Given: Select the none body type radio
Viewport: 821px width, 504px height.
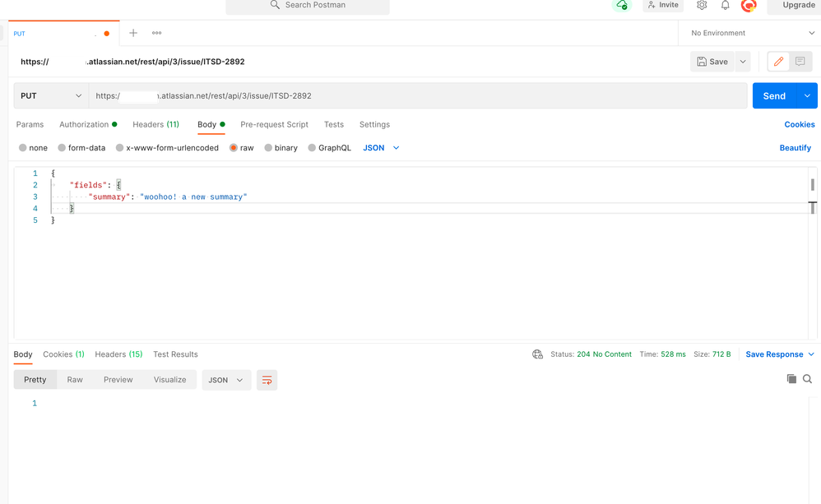Looking at the screenshot, I should pos(22,148).
